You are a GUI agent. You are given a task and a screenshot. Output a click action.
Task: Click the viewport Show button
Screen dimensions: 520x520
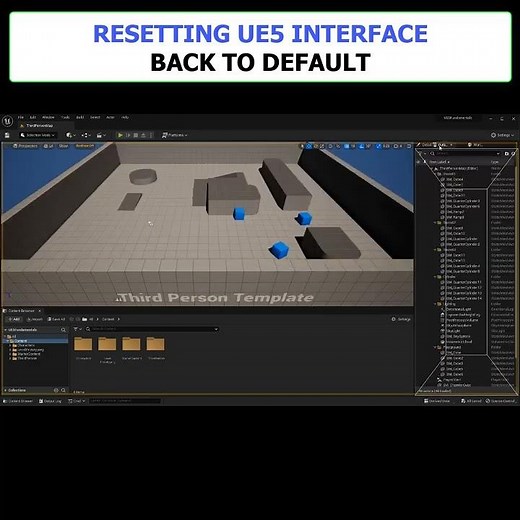[63, 146]
